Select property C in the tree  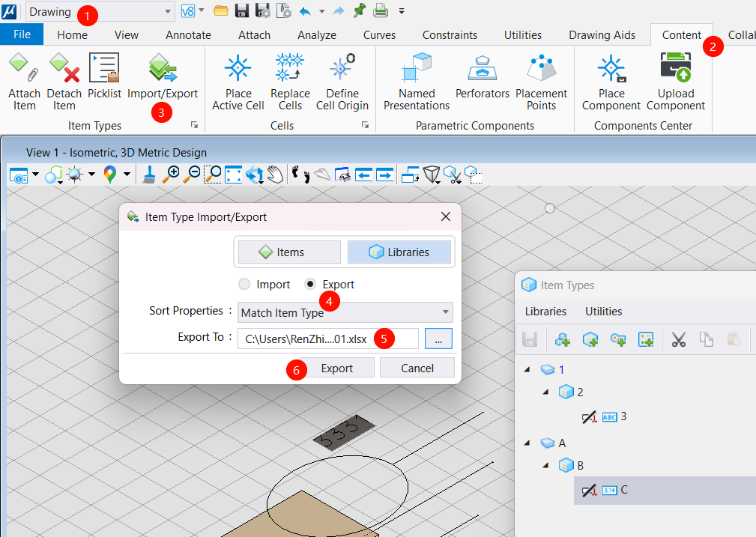click(x=624, y=490)
